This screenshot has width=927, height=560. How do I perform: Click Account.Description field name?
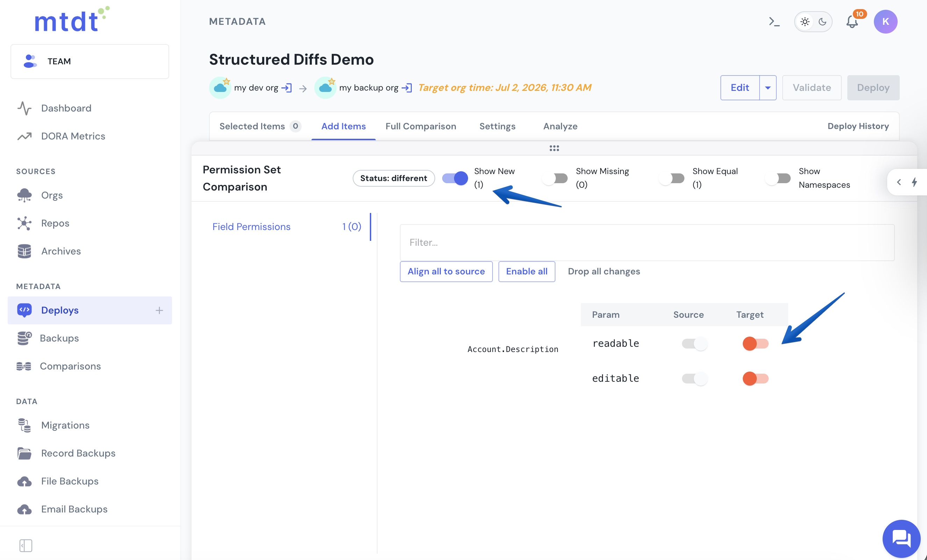[x=512, y=349]
